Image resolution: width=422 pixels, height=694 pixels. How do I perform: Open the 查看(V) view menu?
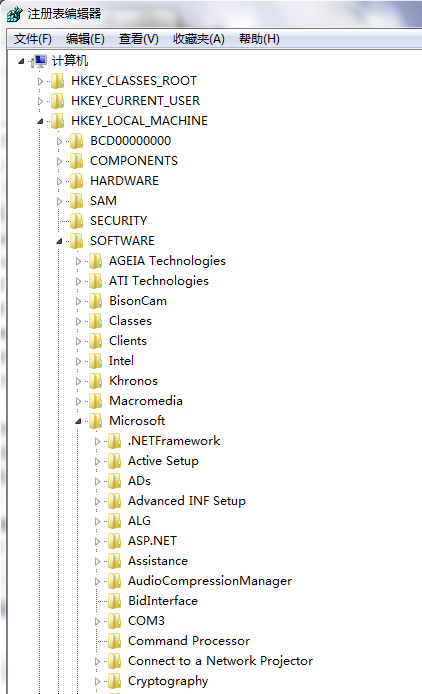point(139,39)
